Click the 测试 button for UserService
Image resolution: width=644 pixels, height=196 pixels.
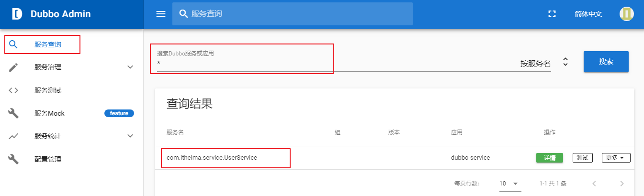582,158
